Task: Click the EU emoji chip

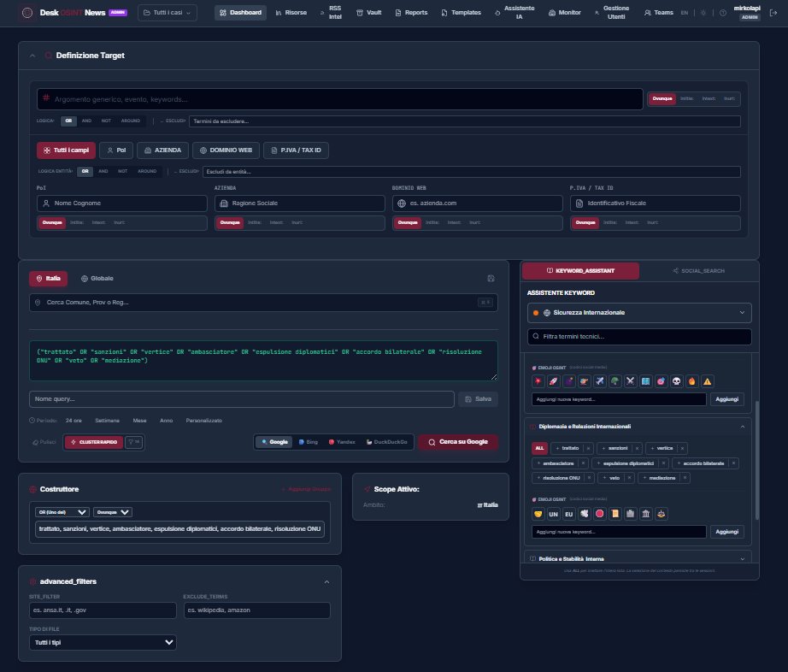Action: click(x=569, y=514)
